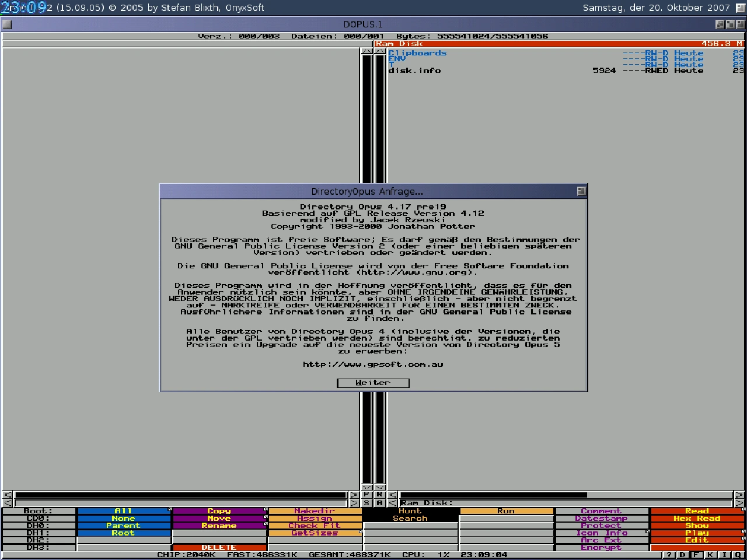Click the All selection button

click(x=124, y=511)
